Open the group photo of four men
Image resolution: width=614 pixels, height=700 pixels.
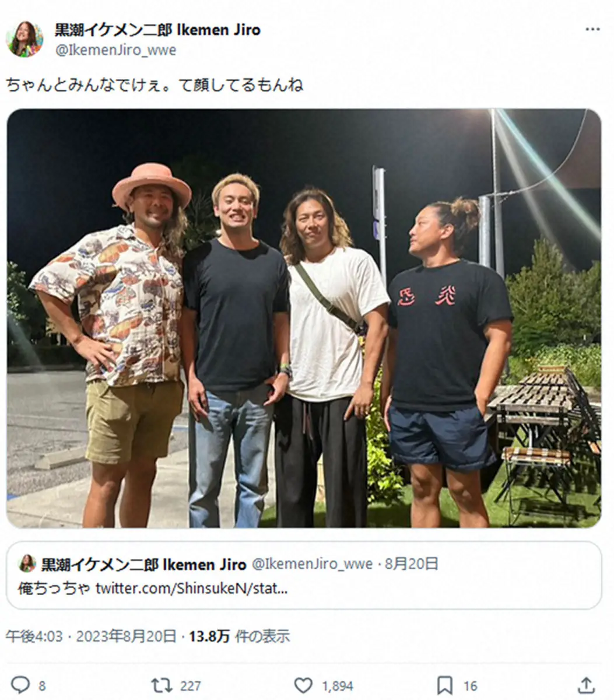(x=304, y=318)
